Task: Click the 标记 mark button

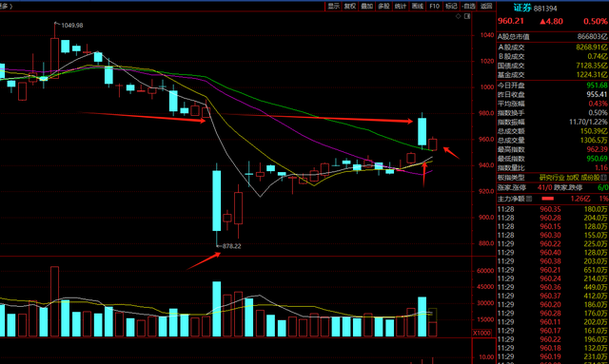Action: coord(451,6)
